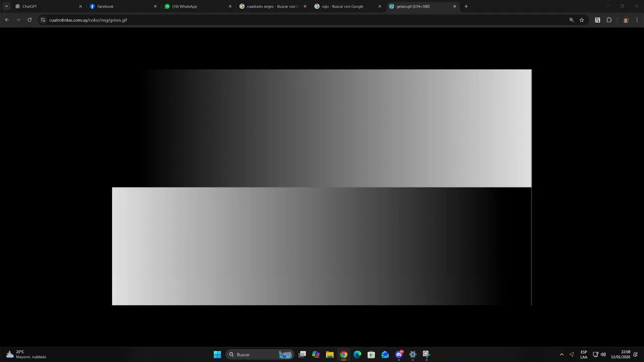Screen dimensions: 644x362
Task: Open the colorful Copilot app on taskbar
Action: pos(316,354)
